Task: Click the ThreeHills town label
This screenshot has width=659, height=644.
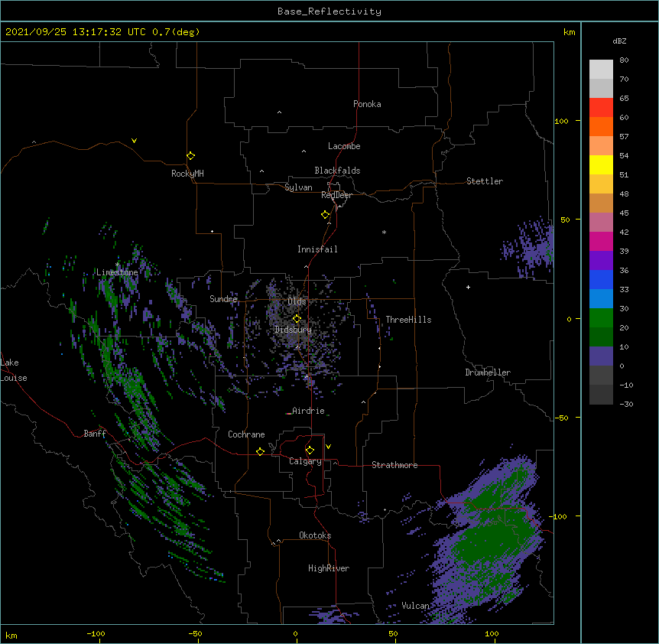Action: click(408, 320)
